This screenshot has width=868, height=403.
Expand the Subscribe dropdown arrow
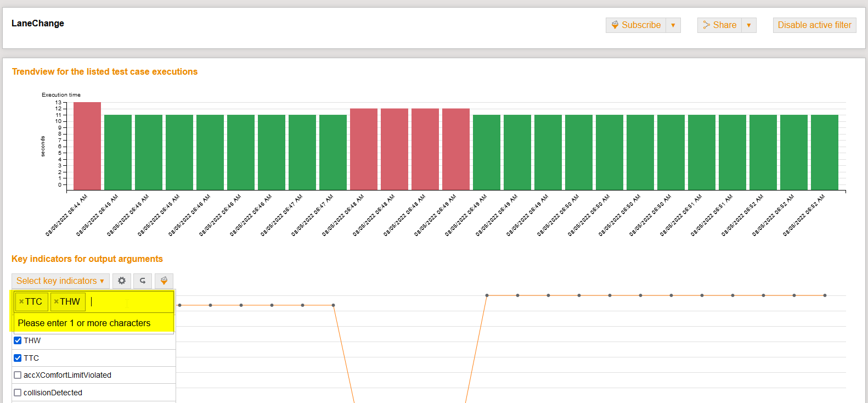click(673, 25)
